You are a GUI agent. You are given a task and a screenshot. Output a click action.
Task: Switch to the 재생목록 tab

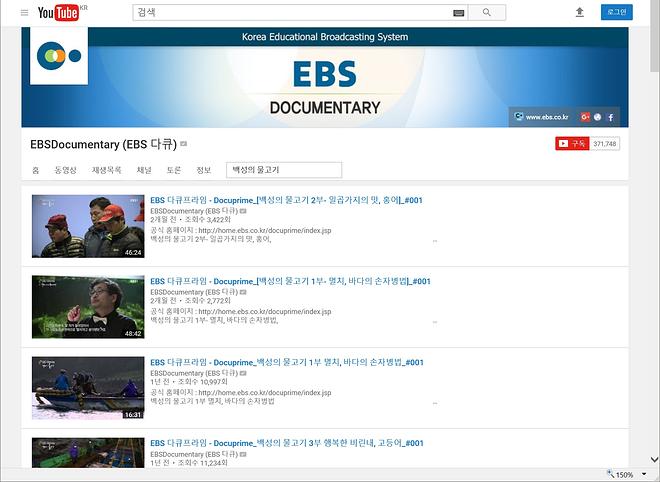[x=107, y=170]
